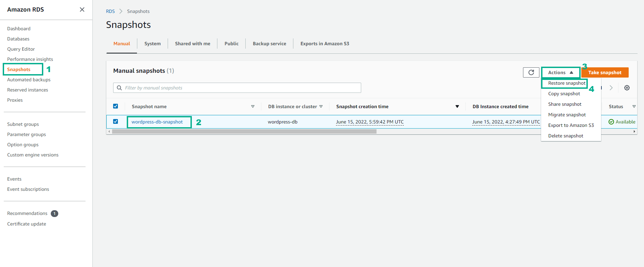Open the Exports in Amazon S3 tab

325,44
